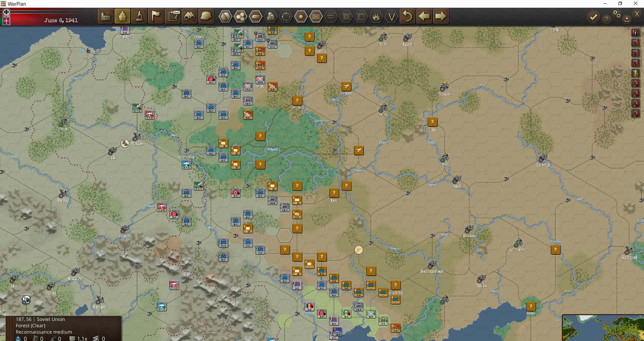
Task: Click the Stalino city label
Action: [x=481, y=286]
